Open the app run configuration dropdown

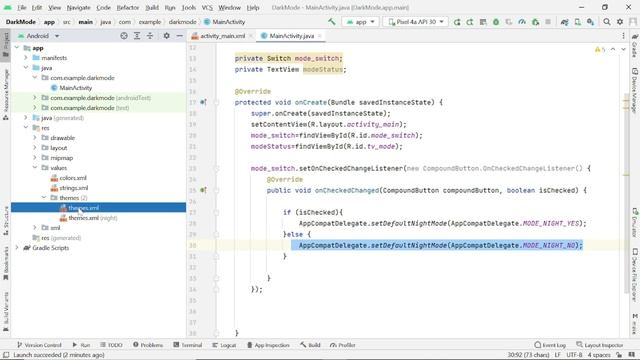[x=360, y=22]
